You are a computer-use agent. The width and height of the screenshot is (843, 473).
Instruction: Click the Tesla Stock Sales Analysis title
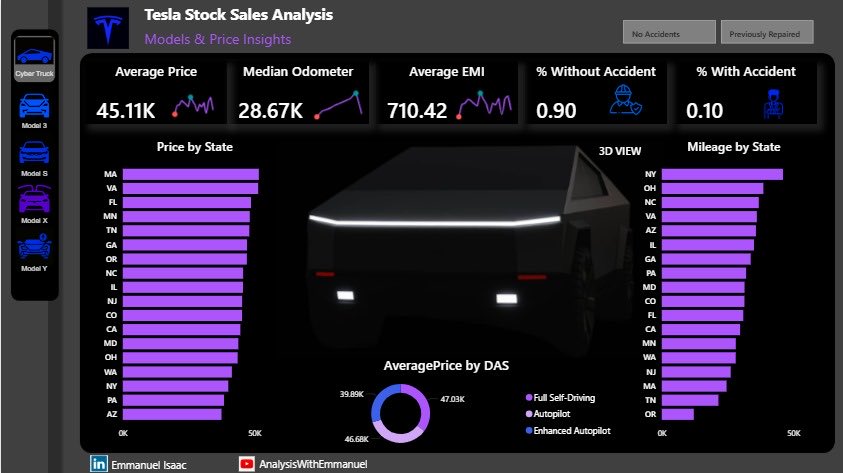[x=239, y=15]
